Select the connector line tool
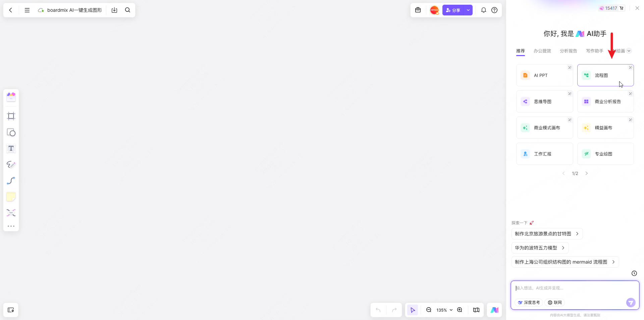Viewport: 644px width, 320px height. [11, 181]
